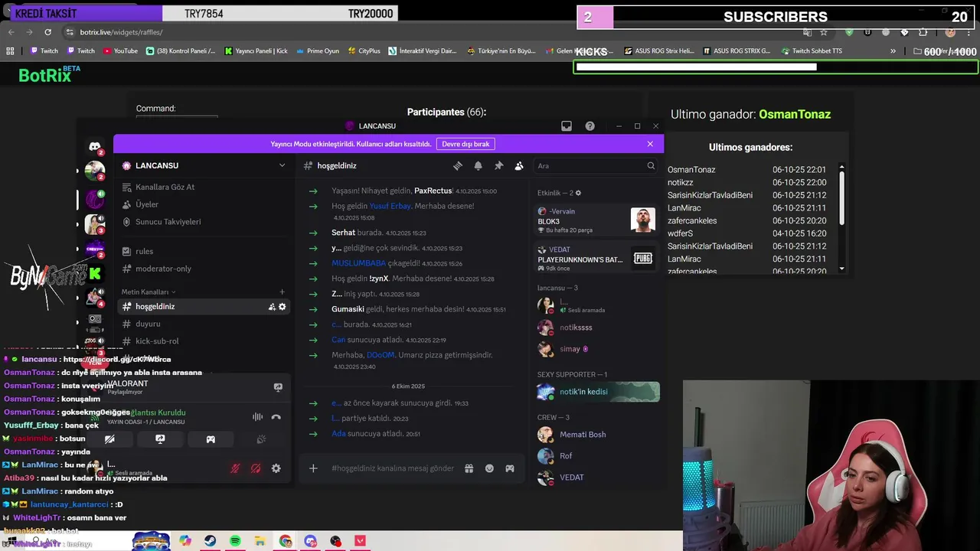Select member Memati Bosh
Image resolution: width=980 pixels, height=551 pixels.
click(x=596, y=435)
